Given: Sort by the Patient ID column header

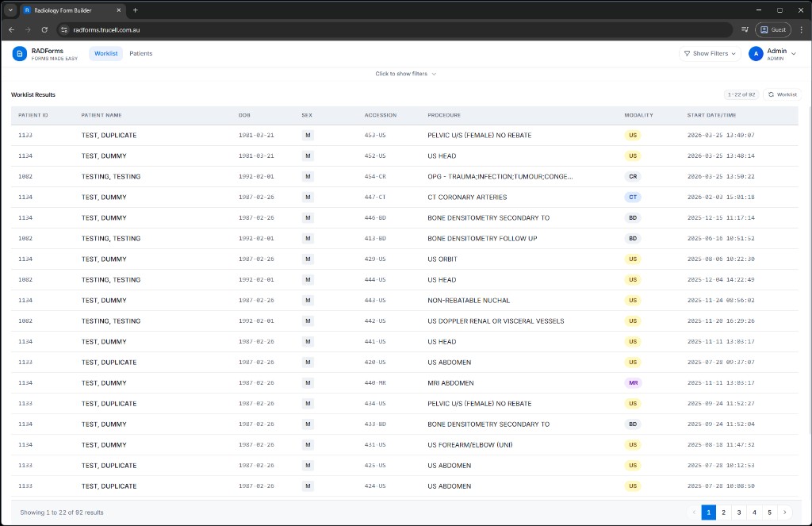Looking at the screenshot, I should [33, 115].
